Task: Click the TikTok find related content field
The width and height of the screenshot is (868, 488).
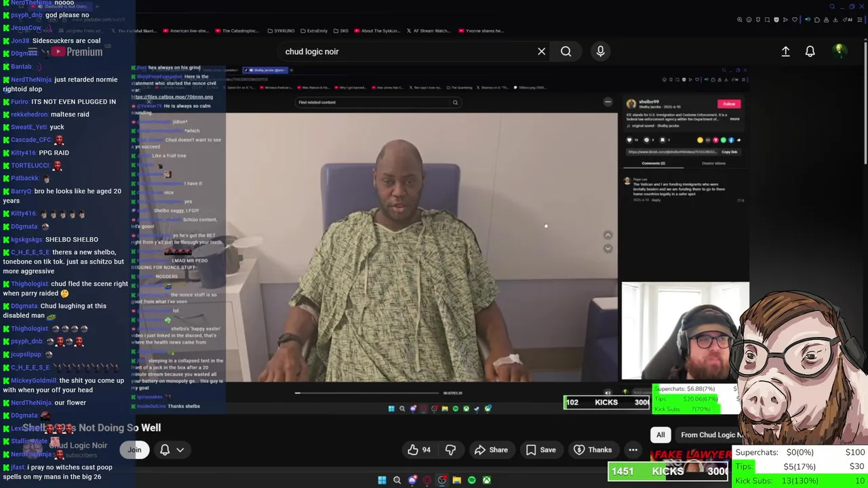Action: (x=378, y=102)
